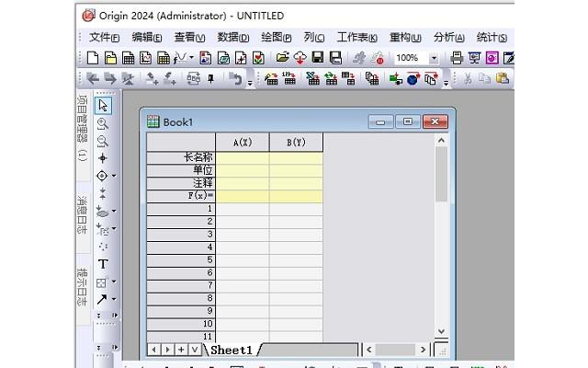Open the 列 menu
Viewport: 588px width, 368px height.
pos(314,38)
